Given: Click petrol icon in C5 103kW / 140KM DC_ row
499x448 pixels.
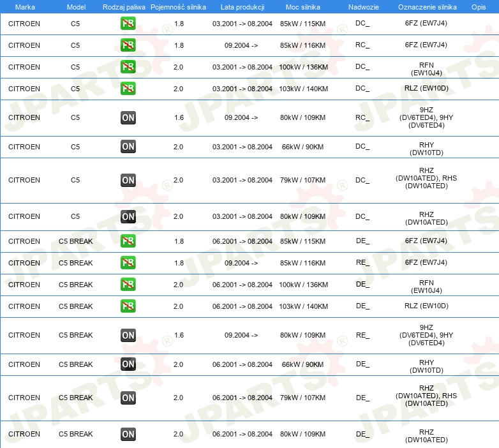Looking at the screenshot, I should point(128,89).
